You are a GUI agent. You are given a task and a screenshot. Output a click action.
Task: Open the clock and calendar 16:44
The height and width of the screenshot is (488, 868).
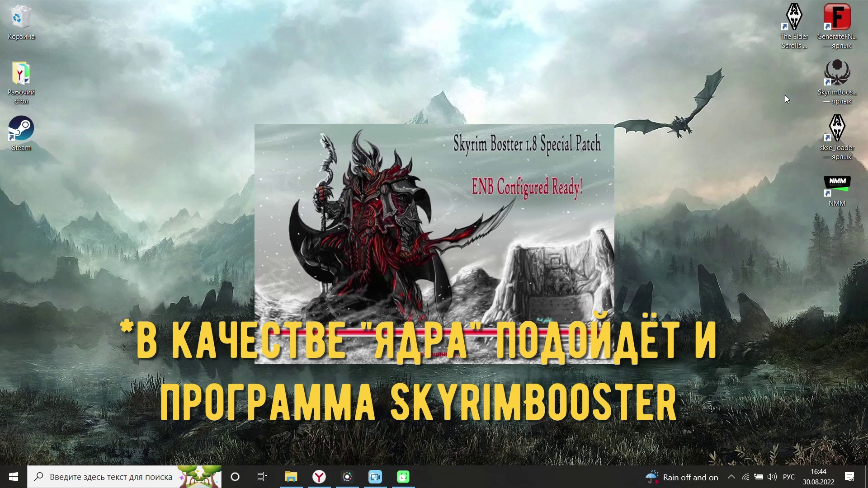click(819, 477)
